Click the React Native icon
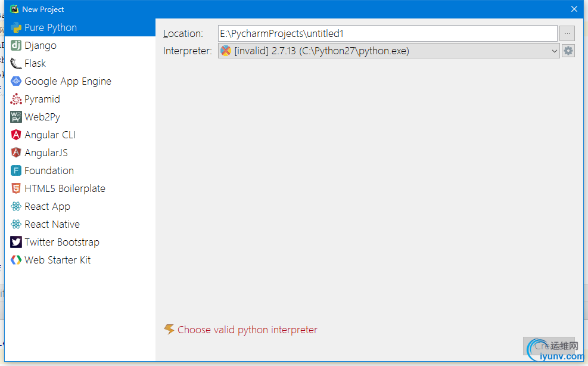 coord(15,225)
